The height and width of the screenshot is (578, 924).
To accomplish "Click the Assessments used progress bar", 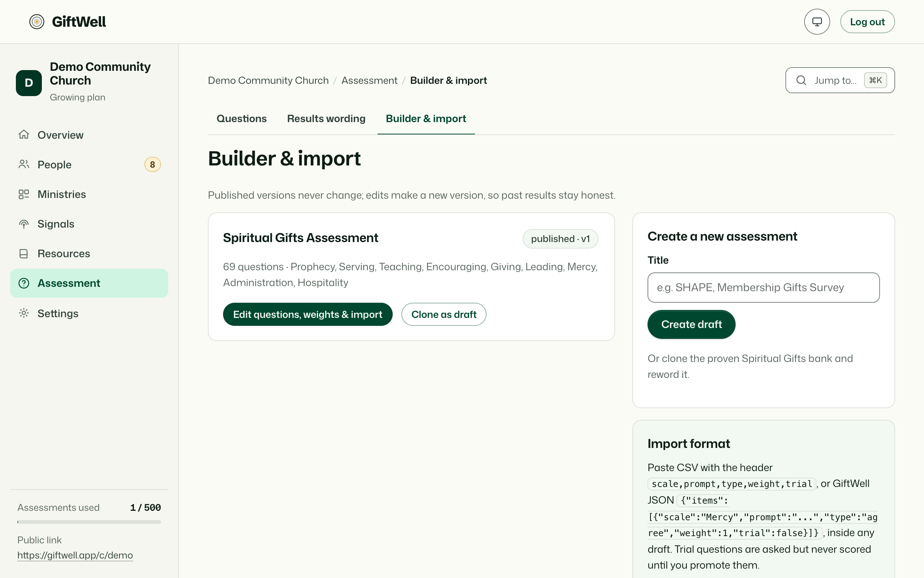I will click(x=89, y=522).
